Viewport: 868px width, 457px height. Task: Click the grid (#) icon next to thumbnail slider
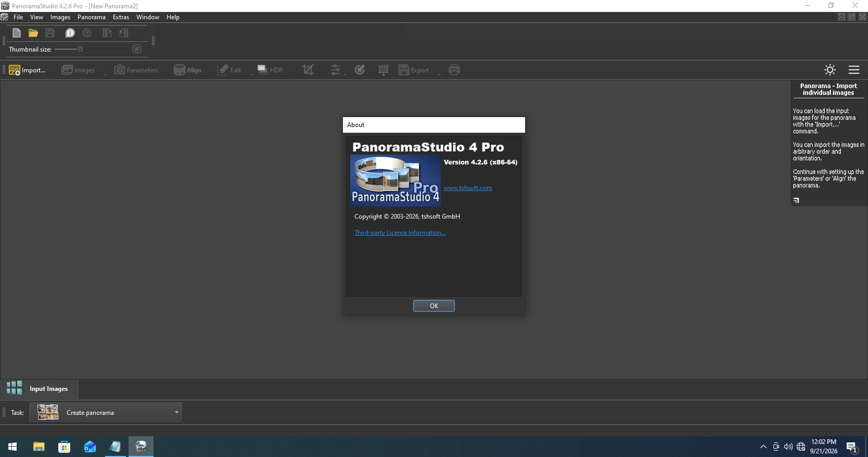click(x=137, y=49)
